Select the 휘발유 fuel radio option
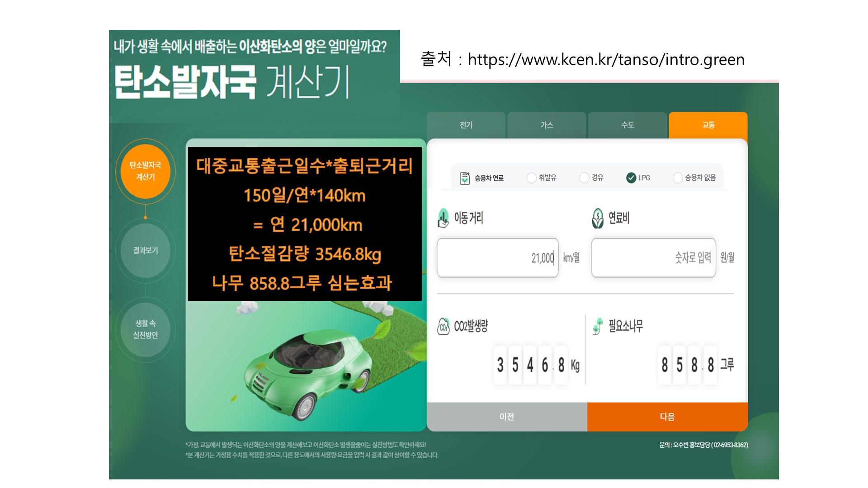The image size is (868, 488). (532, 178)
